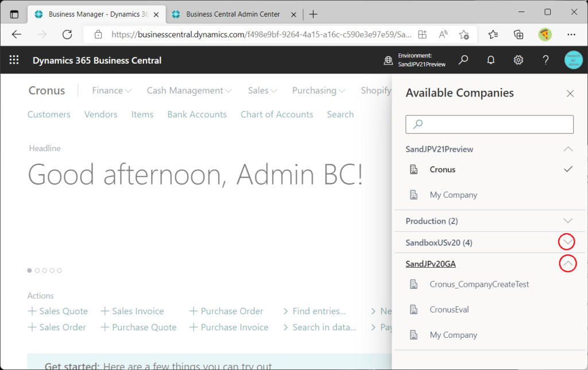The height and width of the screenshot is (370, 588).
Task: Open the Help question mark
Action: pos(546,60)
